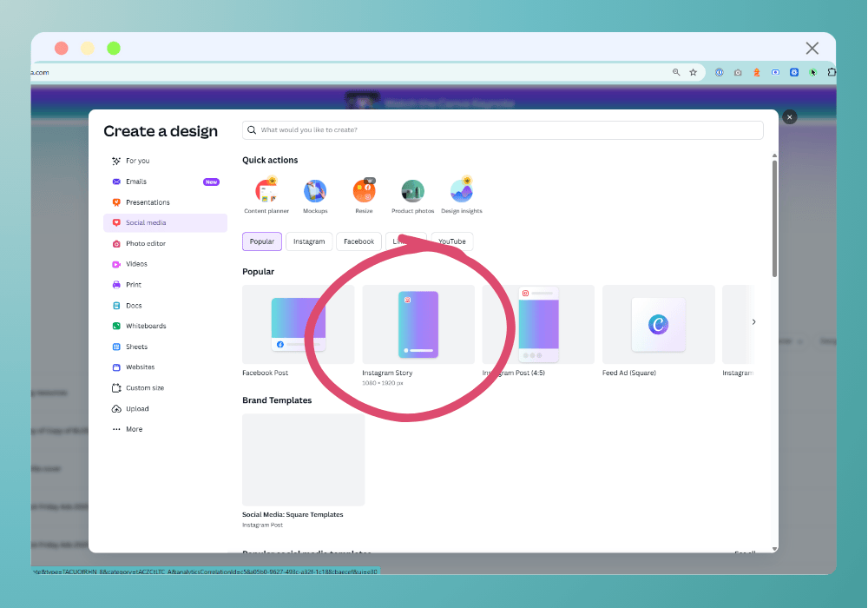The height and width of the screenshot is (608, 868).
Task: Click the browser zoom magnifier icon
Action: click(x=676, y=72)
